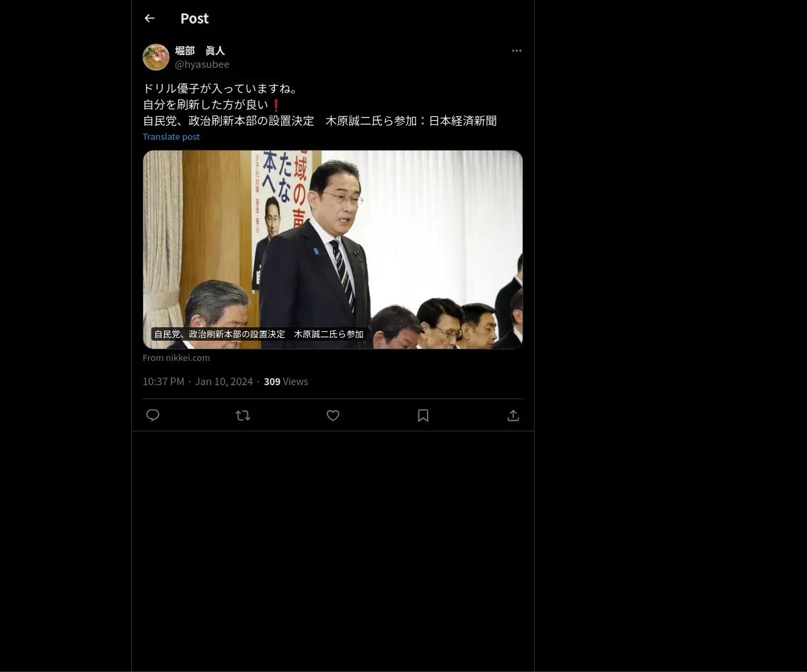Open the share post icon
This screenshot has height=672, width=807.
(513, 415)
